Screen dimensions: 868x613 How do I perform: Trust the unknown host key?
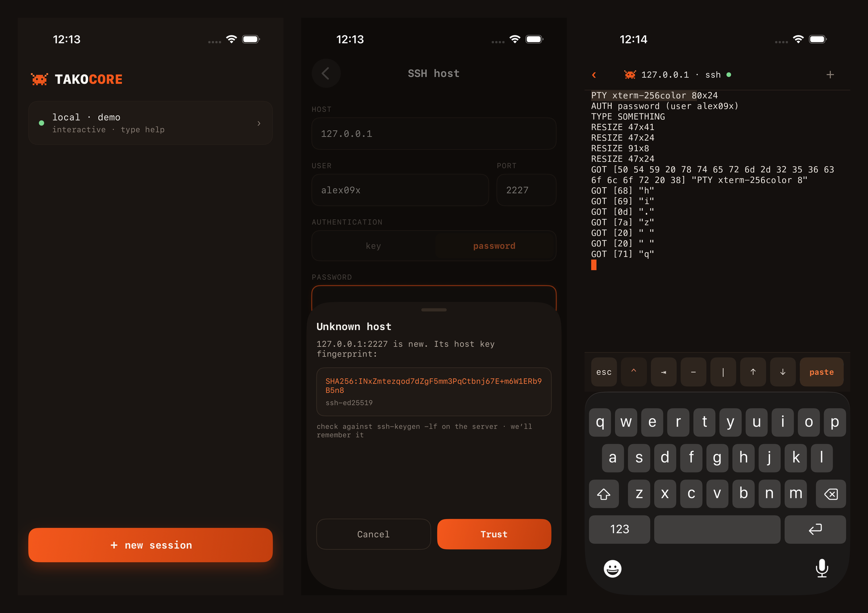coord(494,534)
